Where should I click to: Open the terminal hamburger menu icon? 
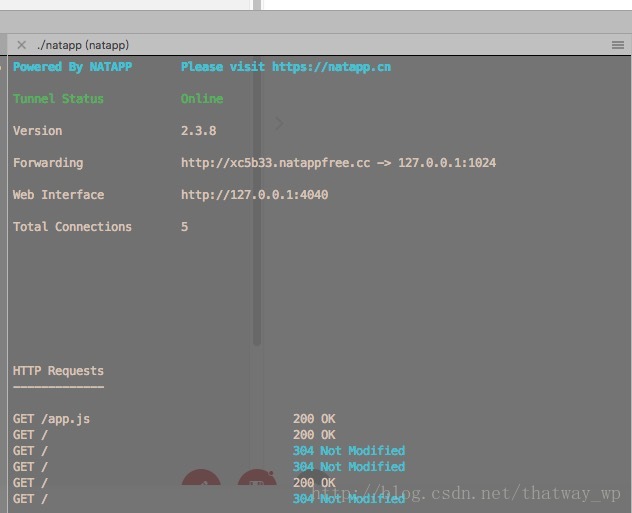coord(617,45)
